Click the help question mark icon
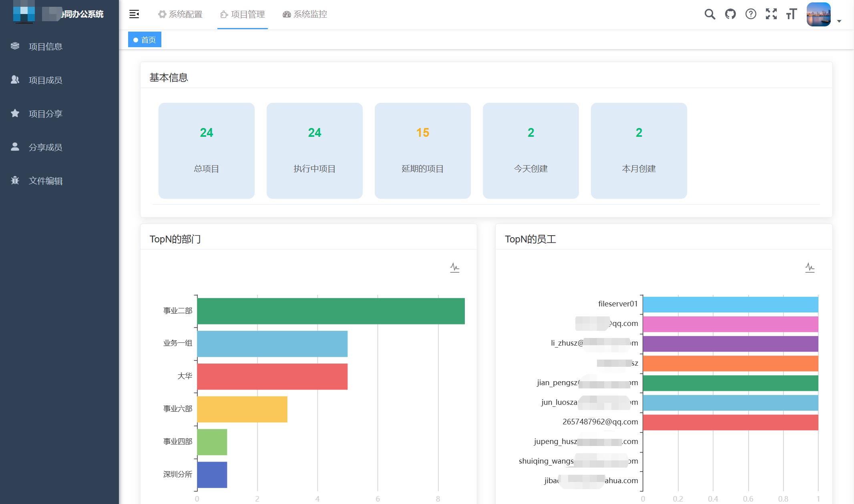The height and width of the screenshot is (504, 854). pyautogui.click(x=751, y=14)
